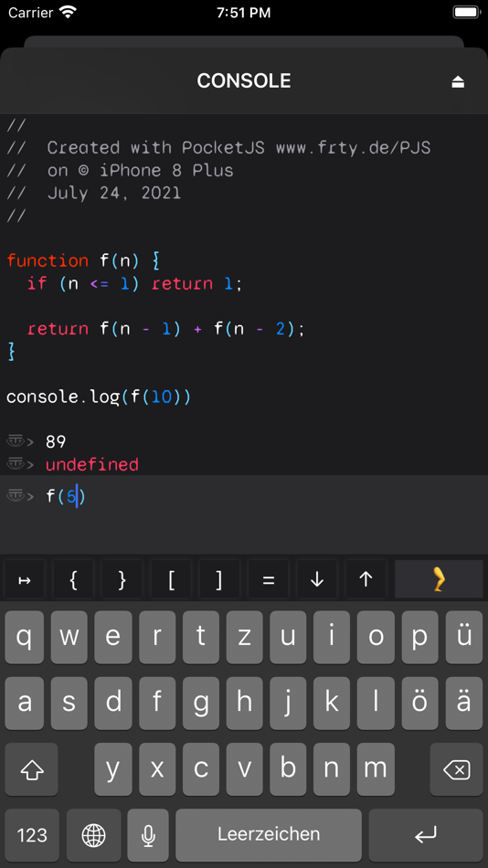Tap the 'on © iPhone 8 Plus' comment
Screen dimensions: 488x868
(121, 171)
